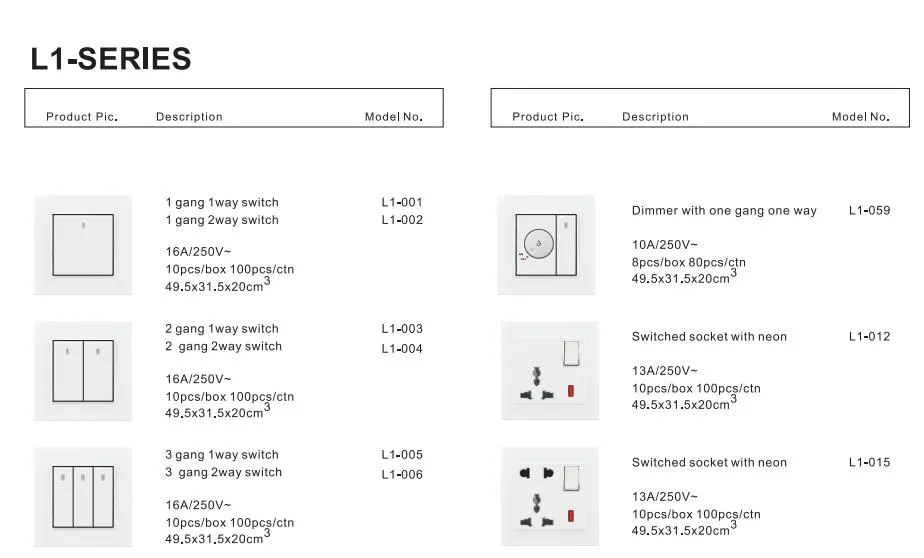Click right table Model No. header
This screenshot has height=558, width=924.
tap(860, 117)
